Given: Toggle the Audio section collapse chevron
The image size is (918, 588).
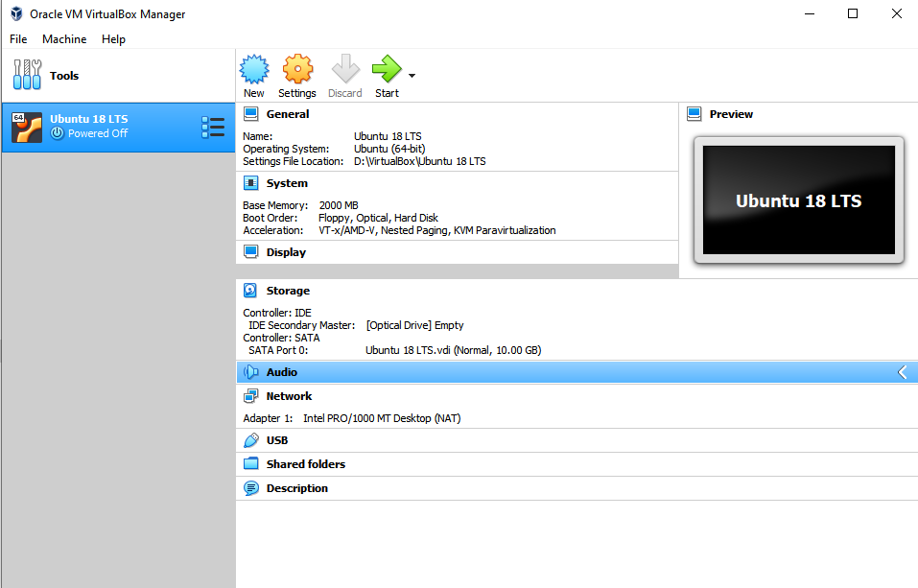Looking at the screenshot, I should (903, 372).
